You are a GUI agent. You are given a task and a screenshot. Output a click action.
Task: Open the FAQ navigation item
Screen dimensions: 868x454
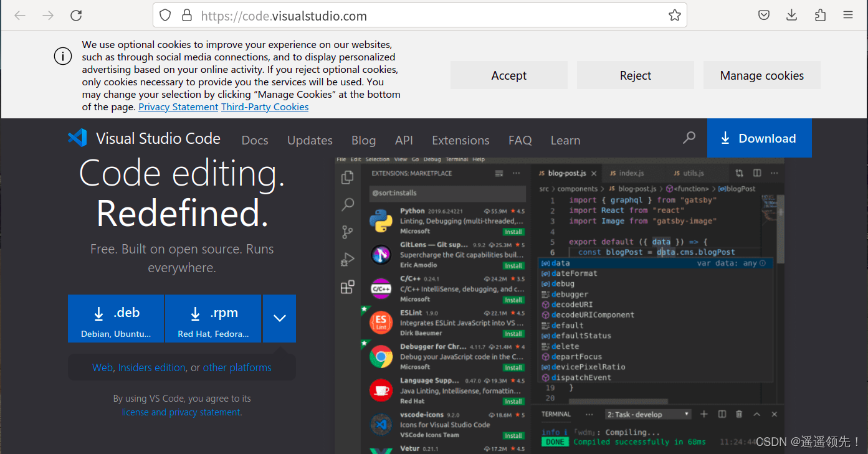click(520, 140)
